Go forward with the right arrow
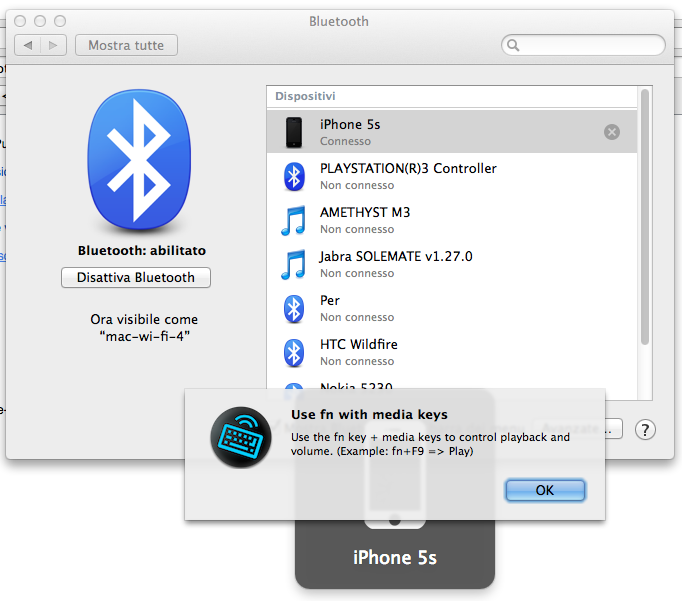The image size is (682, 601). point(53,45)
